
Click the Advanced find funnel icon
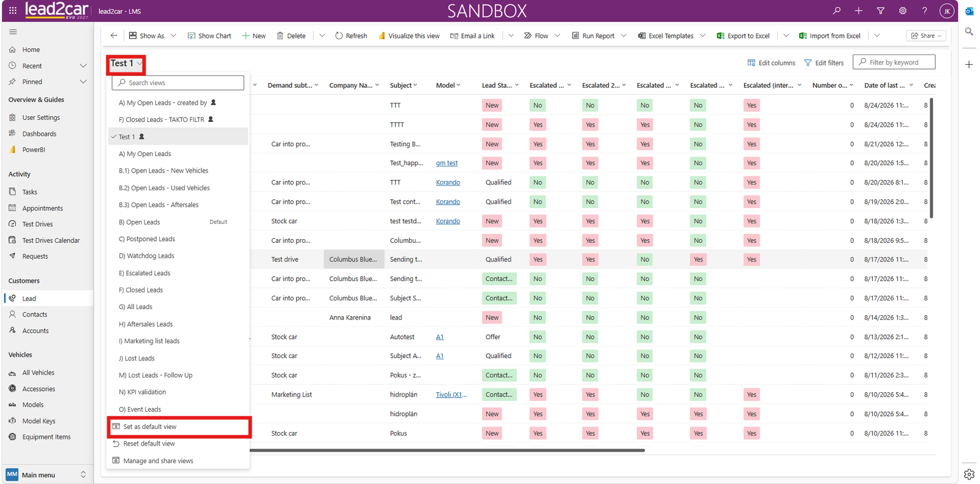coord(881,10)
